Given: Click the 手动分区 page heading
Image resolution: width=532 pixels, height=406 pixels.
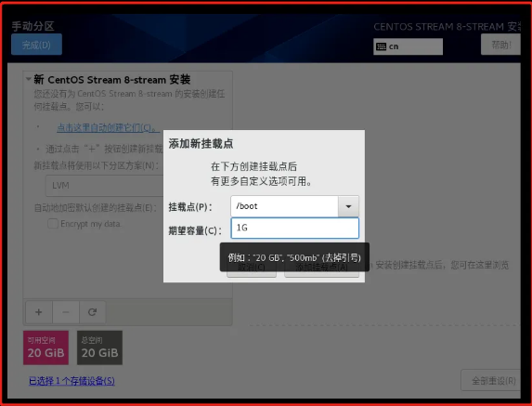Looking at the screenshot, I should 32,26.
